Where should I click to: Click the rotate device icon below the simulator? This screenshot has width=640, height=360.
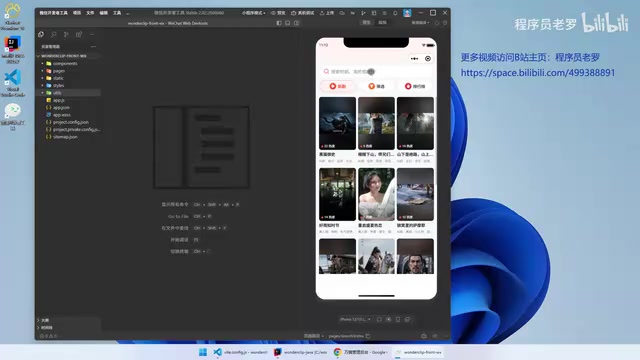379,319
